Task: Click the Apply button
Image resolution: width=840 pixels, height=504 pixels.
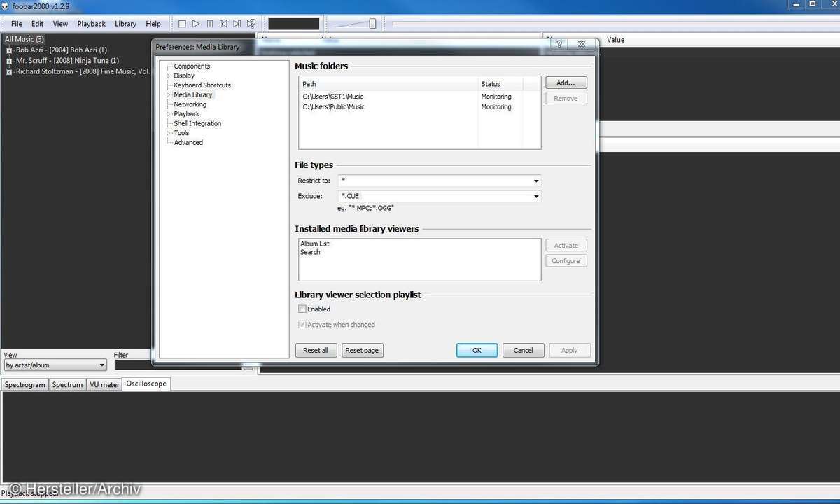Action: 570,350
